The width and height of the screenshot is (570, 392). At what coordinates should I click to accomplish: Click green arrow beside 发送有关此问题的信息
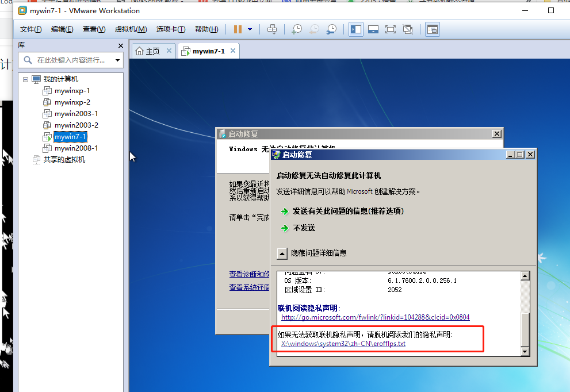click(285, 211)
